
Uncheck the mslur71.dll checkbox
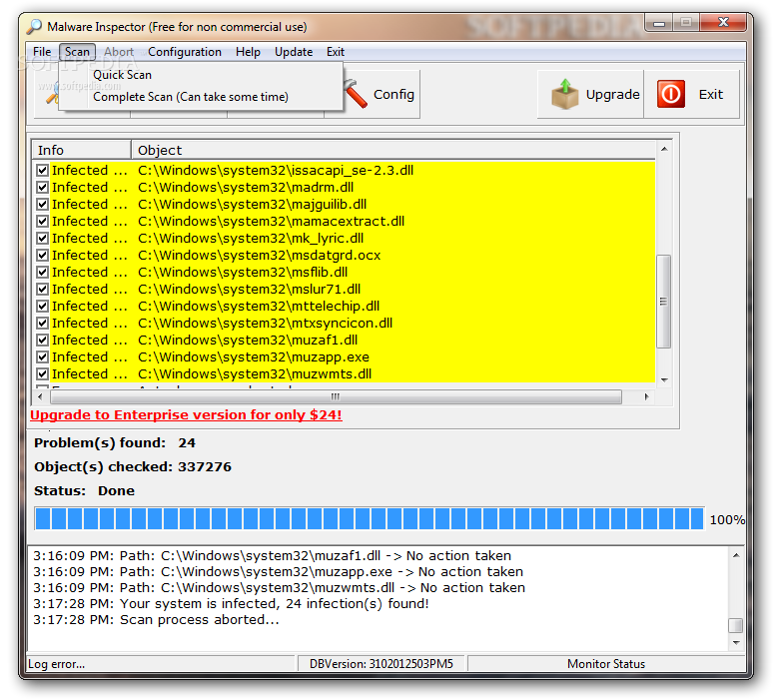coord(43,289)
